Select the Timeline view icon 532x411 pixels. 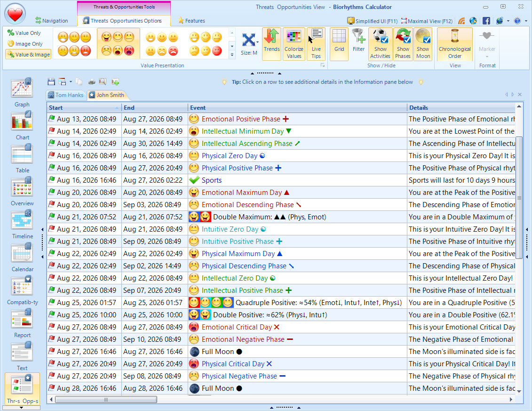pyautogui.click(x=22, y=224)
